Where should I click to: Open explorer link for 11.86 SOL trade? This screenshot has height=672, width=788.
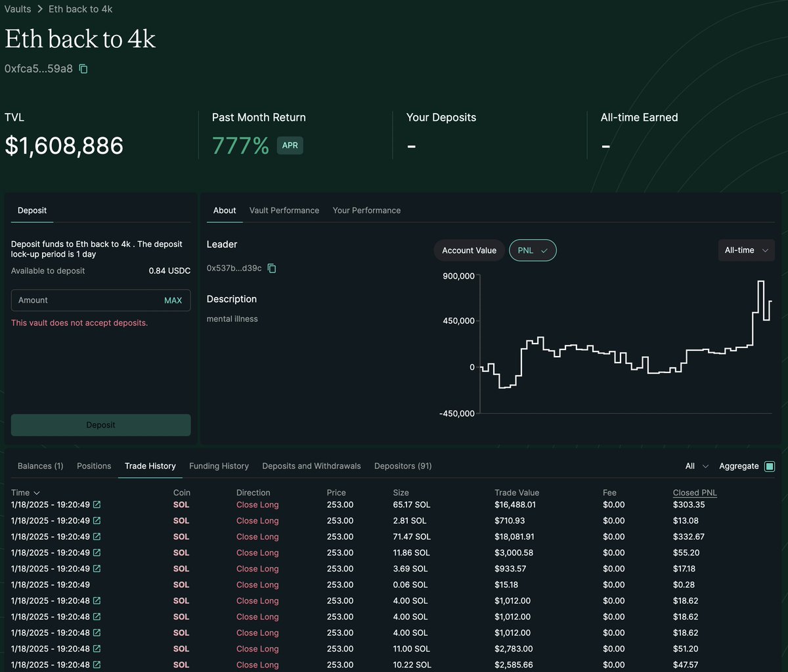coord(97,552)
